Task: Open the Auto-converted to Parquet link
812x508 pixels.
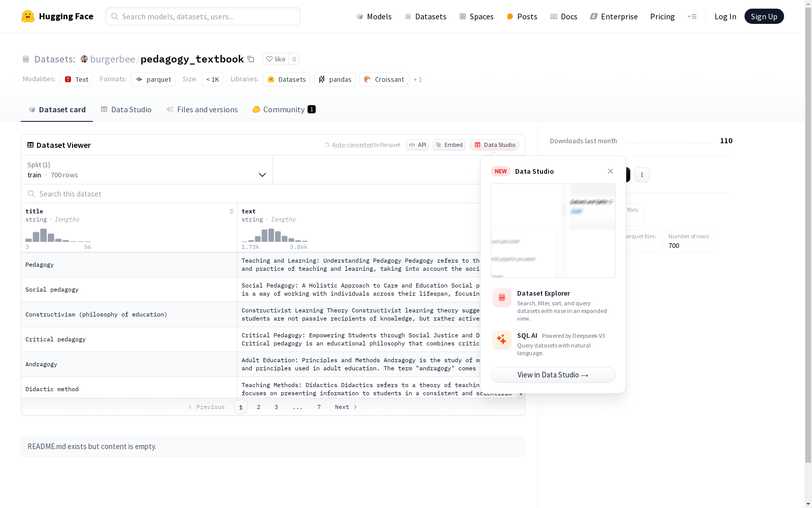Action: 363,145
